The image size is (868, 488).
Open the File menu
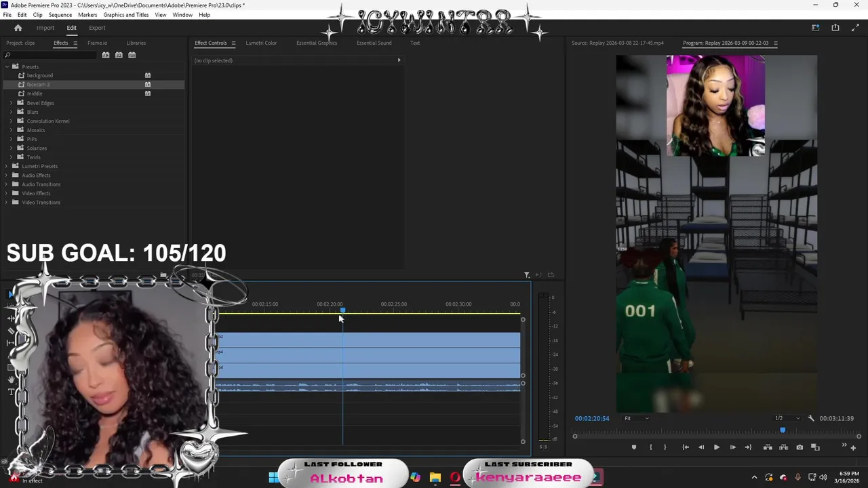click(x=7, y=15)
